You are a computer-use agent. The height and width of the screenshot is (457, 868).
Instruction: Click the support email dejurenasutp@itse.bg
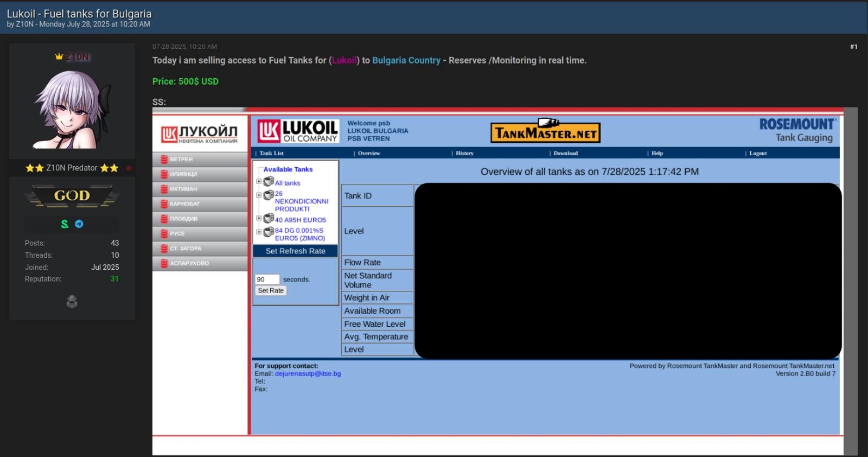click(308, 374)
